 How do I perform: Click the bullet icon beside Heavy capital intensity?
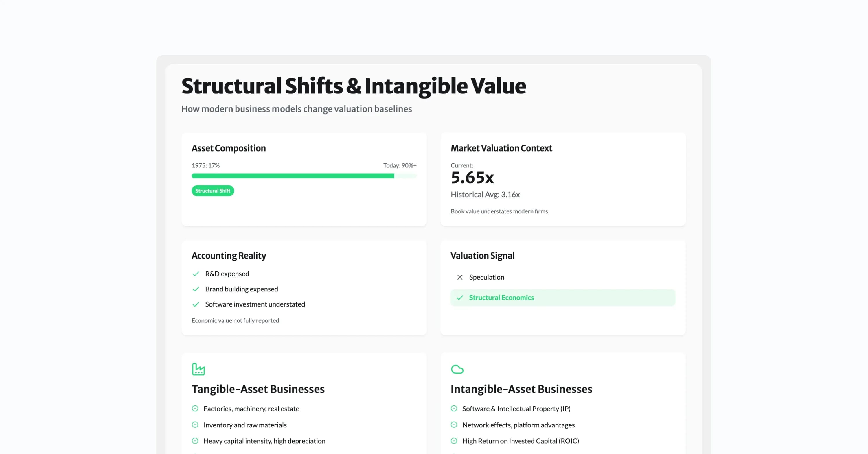click(195, 441)
